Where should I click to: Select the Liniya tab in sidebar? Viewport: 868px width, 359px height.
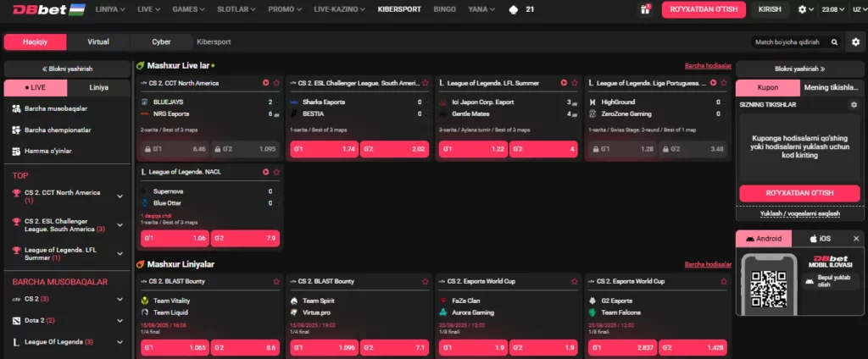pyautogui.click(x=98, y=88)
